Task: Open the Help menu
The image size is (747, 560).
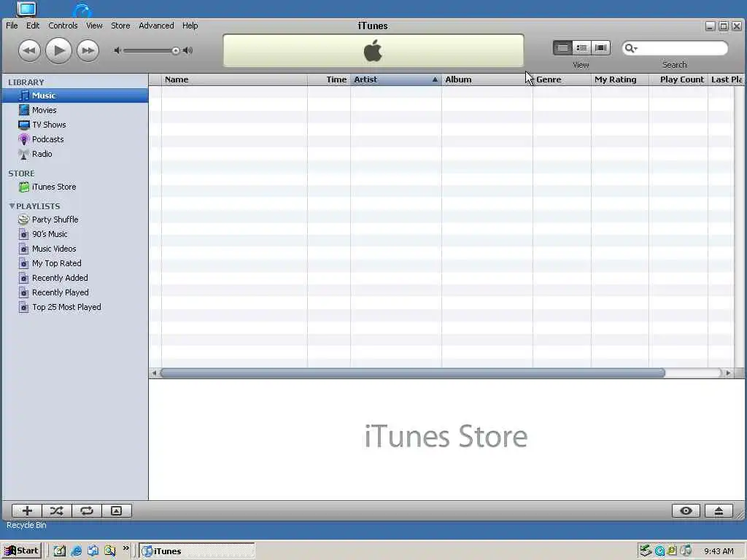Action: click(190, 26)
